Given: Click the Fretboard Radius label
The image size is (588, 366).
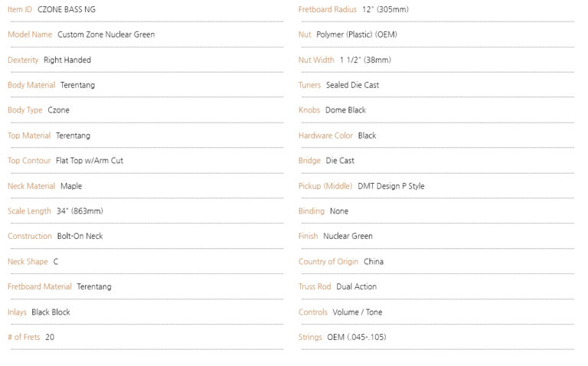Looking at the screenshot, I should 328,9.
